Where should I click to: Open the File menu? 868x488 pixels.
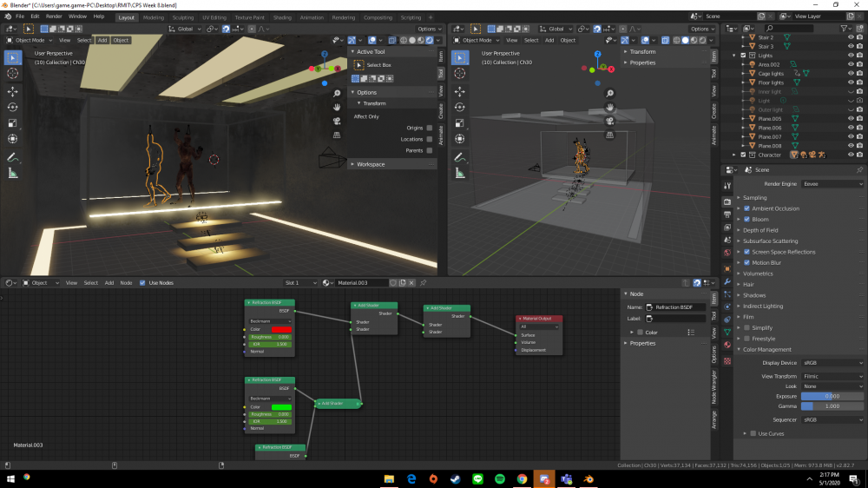tap(20, 16)
